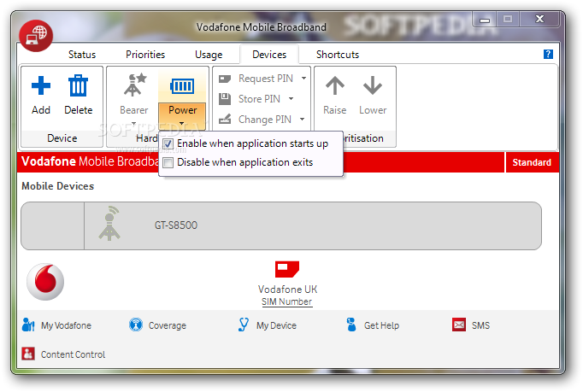The image size is (583, 392).
Task: Open the My Device link text
Action: pyautogui.click(x=276, y=325)
